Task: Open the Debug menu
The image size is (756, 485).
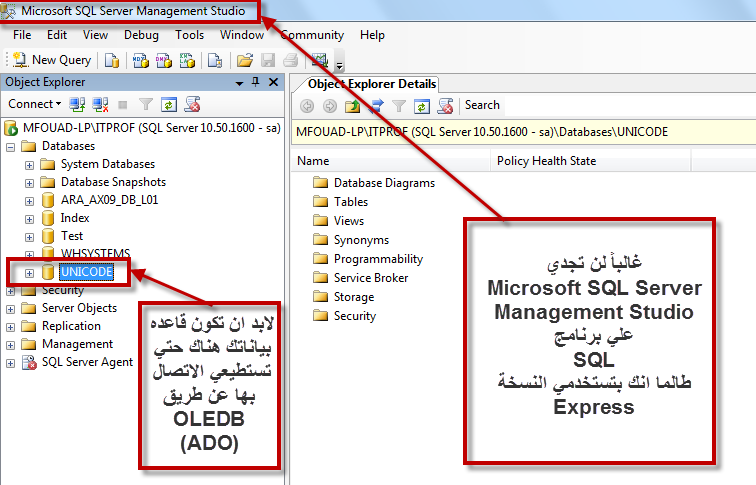Action: 141,35
